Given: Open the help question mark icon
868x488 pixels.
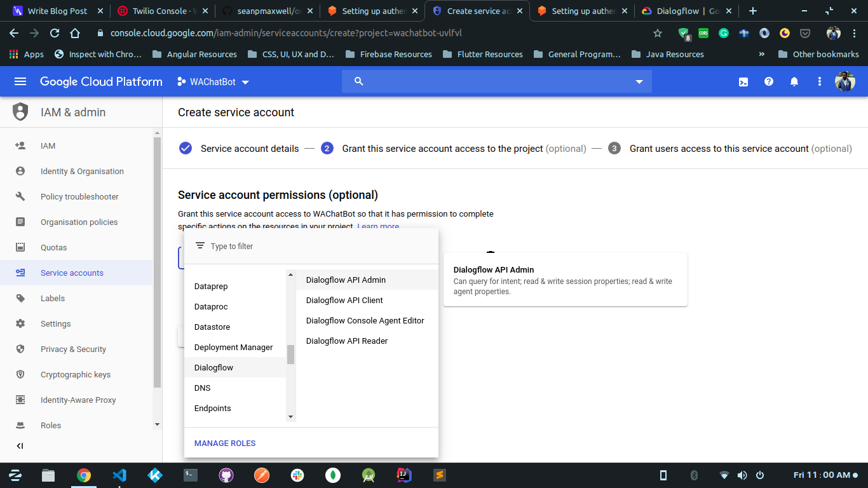Looking at the screenshot, I should click(769, 81).
